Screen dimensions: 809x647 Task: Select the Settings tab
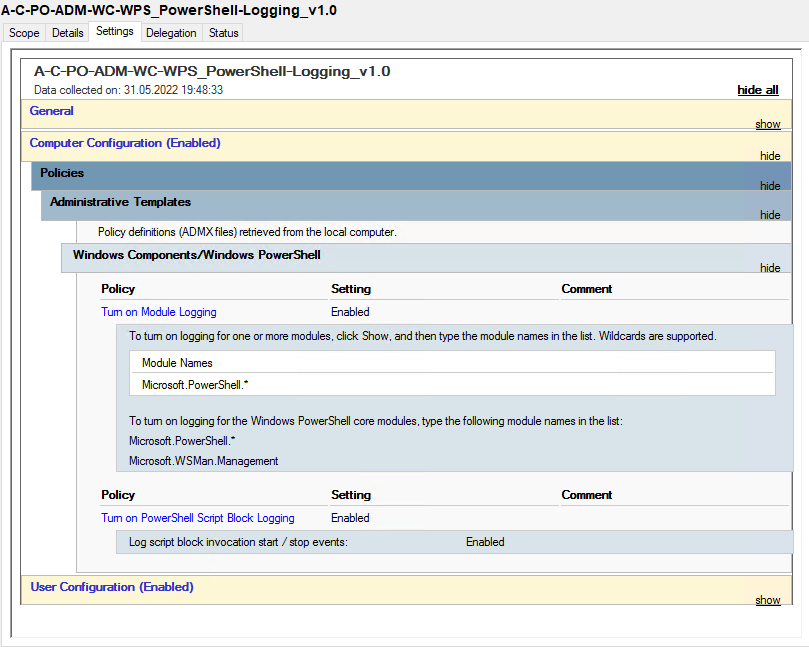pos(115,32)
